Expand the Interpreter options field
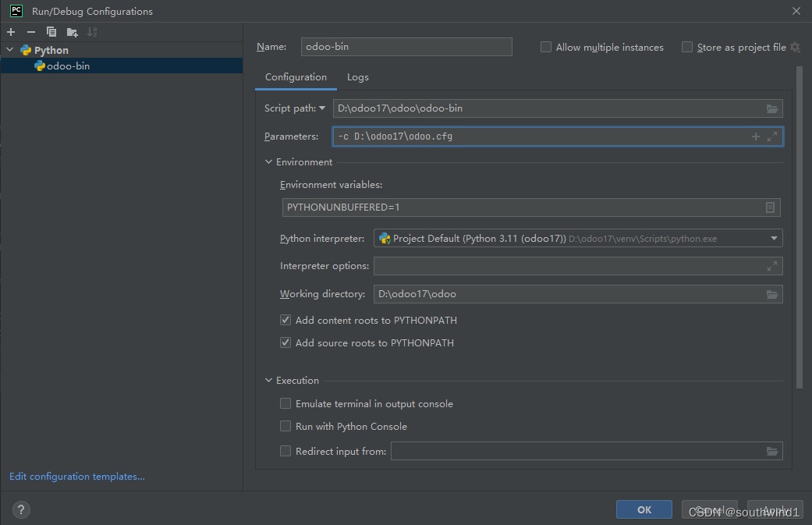 pyautogui.click(x=772, y=266)
